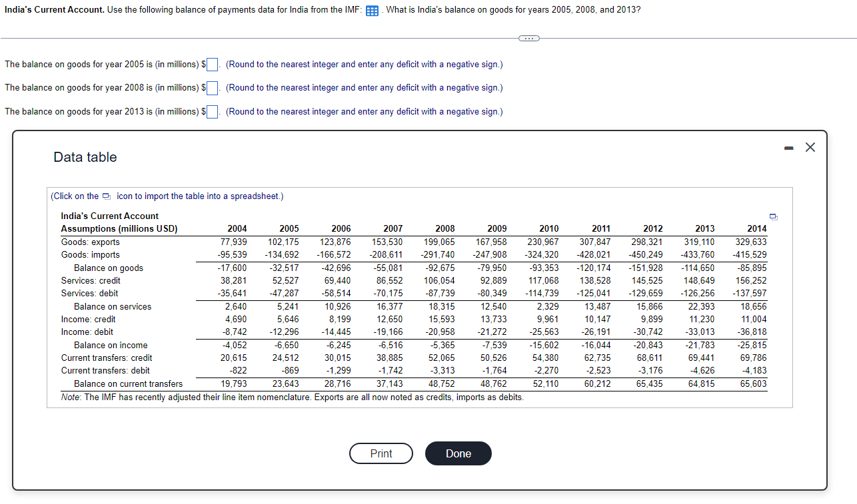This screenshot has width=857, height=504.
Task: Click the 2008 Goods exports value 199,065
Action: (x=439, y=242)
